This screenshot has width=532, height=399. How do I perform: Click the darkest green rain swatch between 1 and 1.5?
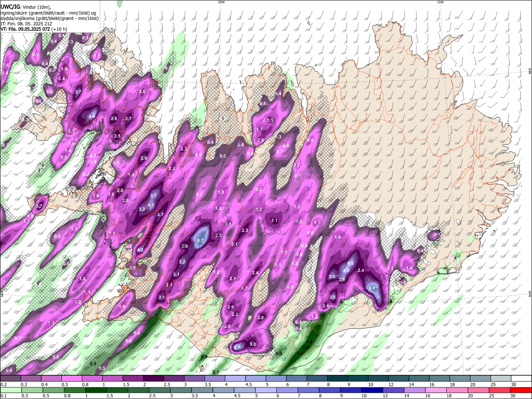click(96, 390)
